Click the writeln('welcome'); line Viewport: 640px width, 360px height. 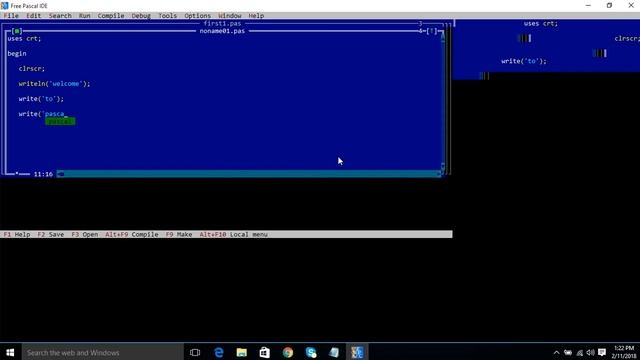(54, 84)
